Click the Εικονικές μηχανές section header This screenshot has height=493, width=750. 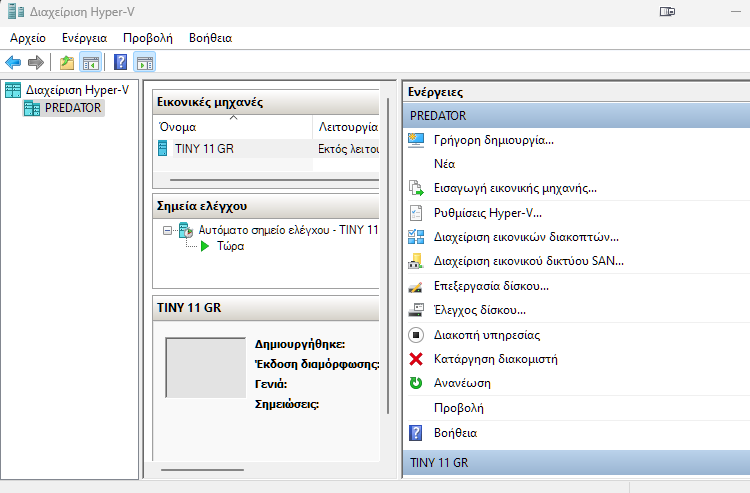tap(266, 102)
